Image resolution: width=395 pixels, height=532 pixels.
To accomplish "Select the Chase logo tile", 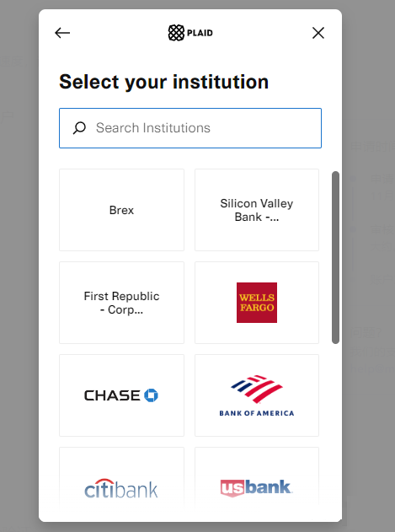I will (x=122, y=395).
